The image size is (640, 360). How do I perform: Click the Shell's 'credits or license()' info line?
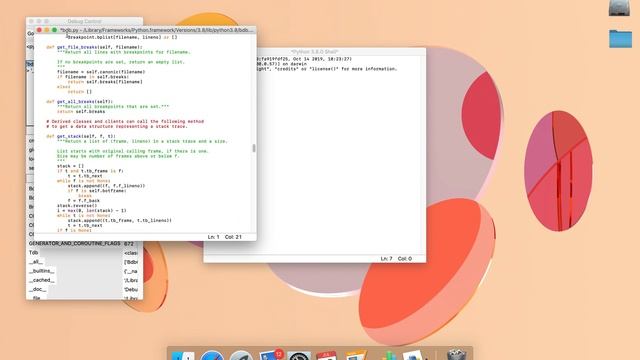click(x=327, y=69)
